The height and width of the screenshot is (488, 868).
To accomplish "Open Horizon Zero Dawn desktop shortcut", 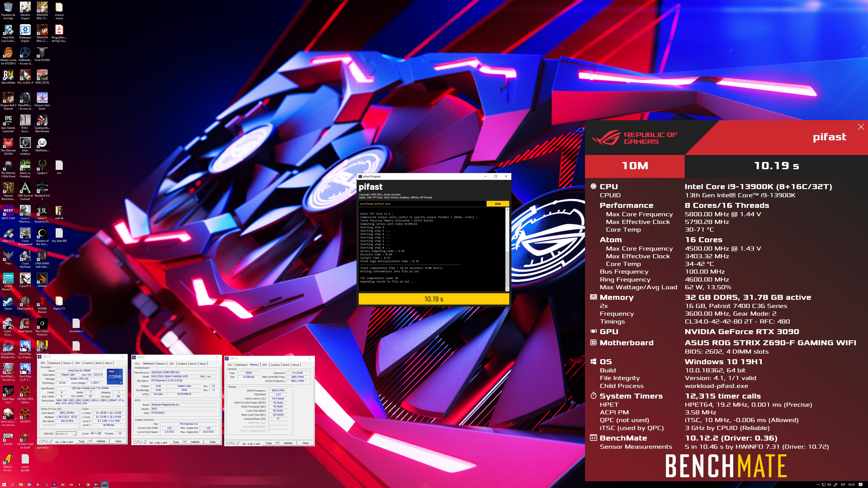I will (x=42, y=101).
